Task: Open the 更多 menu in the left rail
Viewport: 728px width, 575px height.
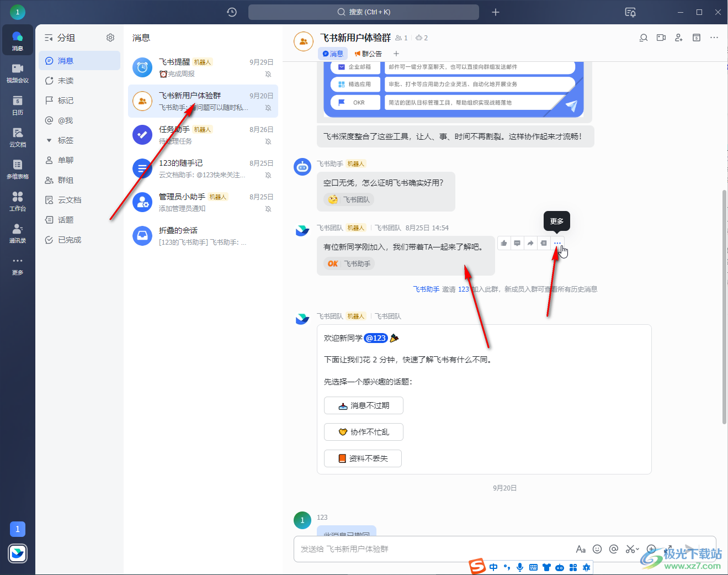Action: (18, 265)
